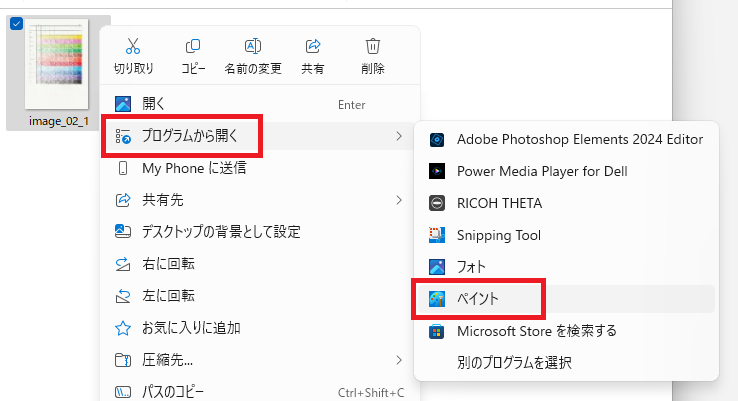Choose 右に回転 from the context menu
Viewport: 738px width, 401px height.
260,264
